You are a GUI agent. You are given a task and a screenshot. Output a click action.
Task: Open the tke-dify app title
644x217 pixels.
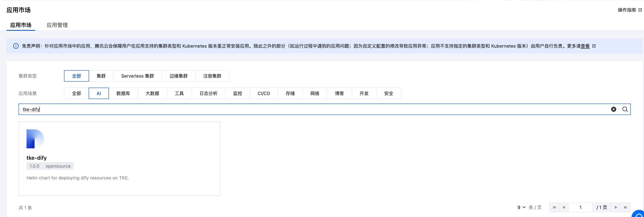tap(37, 158)
